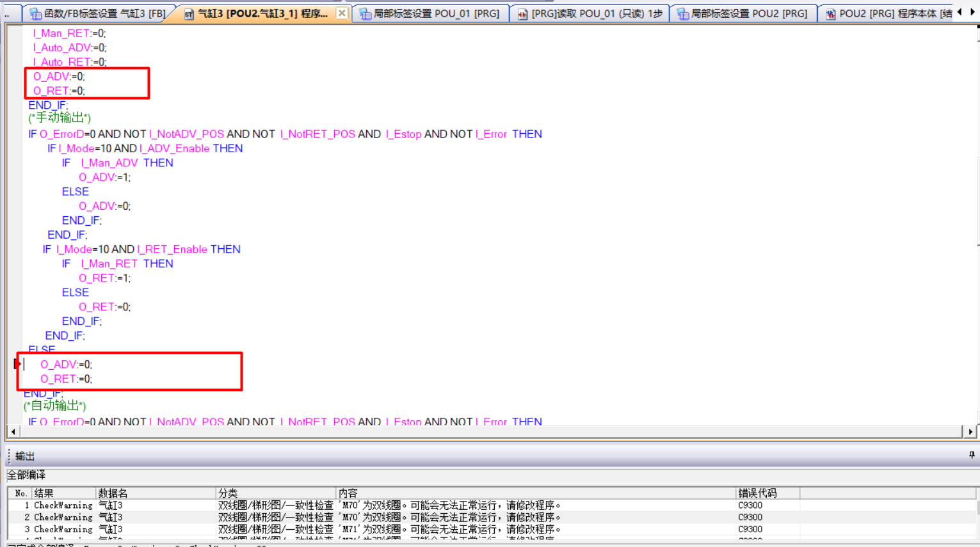Close the 气缸3 [POU2.气缸3_1] program tab
Screen dimensions: 980x547
[x=342, y=13]
